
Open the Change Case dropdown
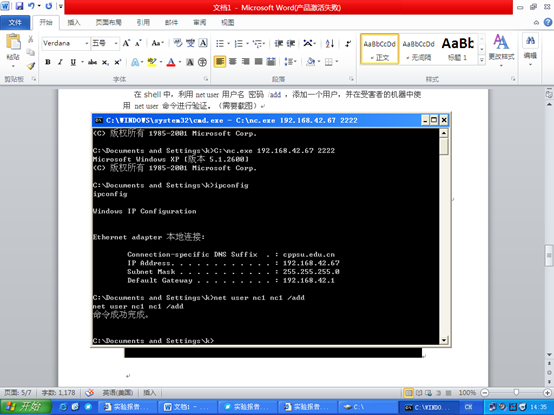pos(157,43)
